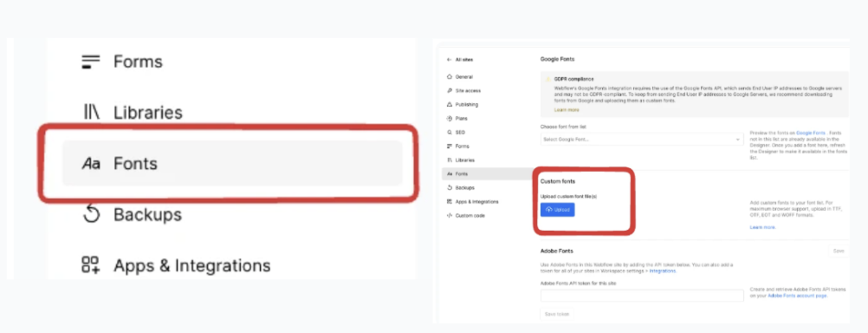Screen dimensions: 868x333
Task: Click Learn more in the GDPR compliance notice
Action: (x=566, y=110)
